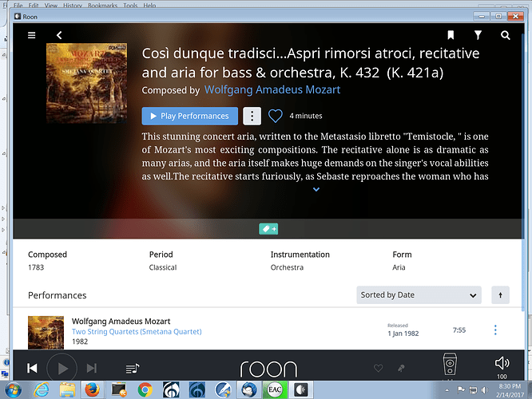Viewport: 532px width, 399px height.
Task: Click the 1 Jan 1982 release date
Action: coord(403,334)
